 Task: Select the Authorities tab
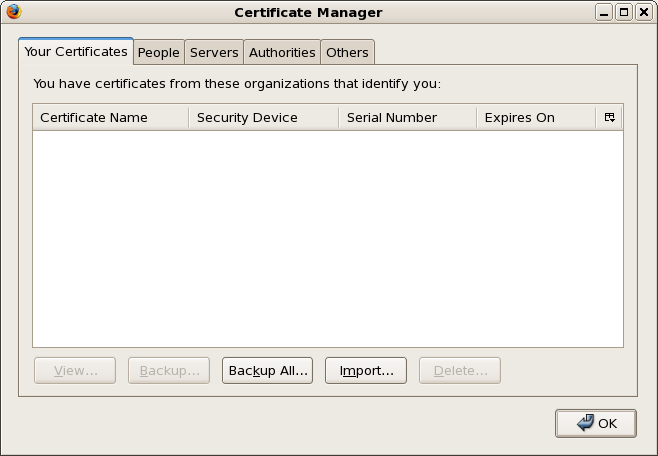point(282,52)
